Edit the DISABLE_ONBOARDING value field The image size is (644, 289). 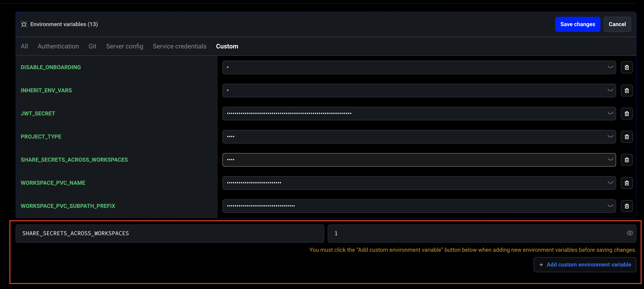coord(419,67)
